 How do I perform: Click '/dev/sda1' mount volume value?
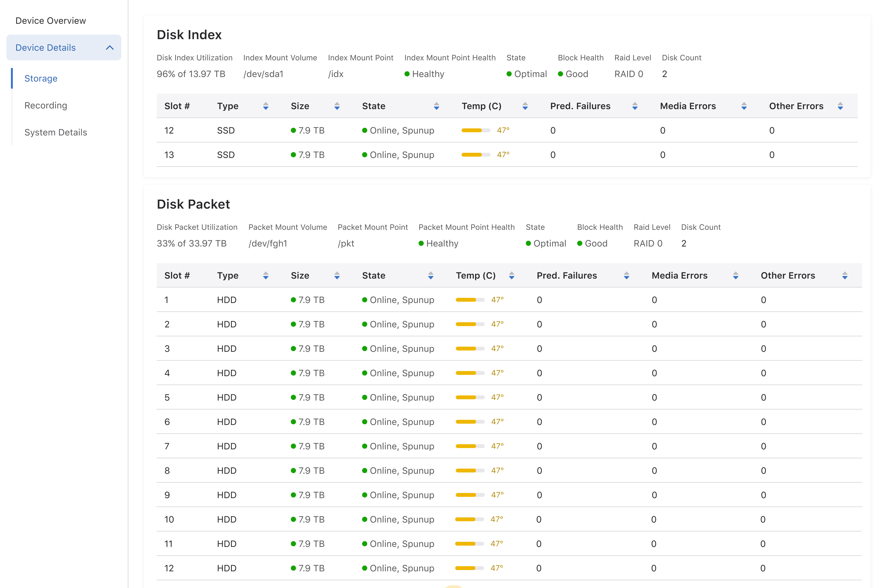263,74
